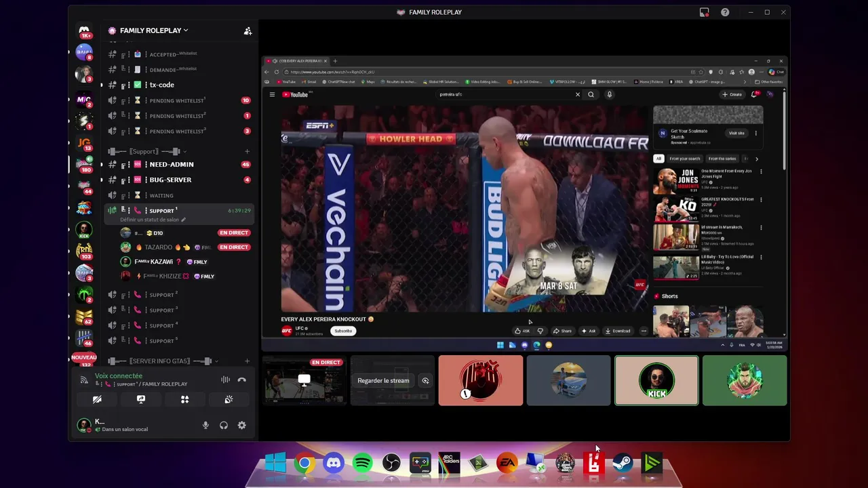Select user KAZAWI in voice channel

(x=185, y=262)
